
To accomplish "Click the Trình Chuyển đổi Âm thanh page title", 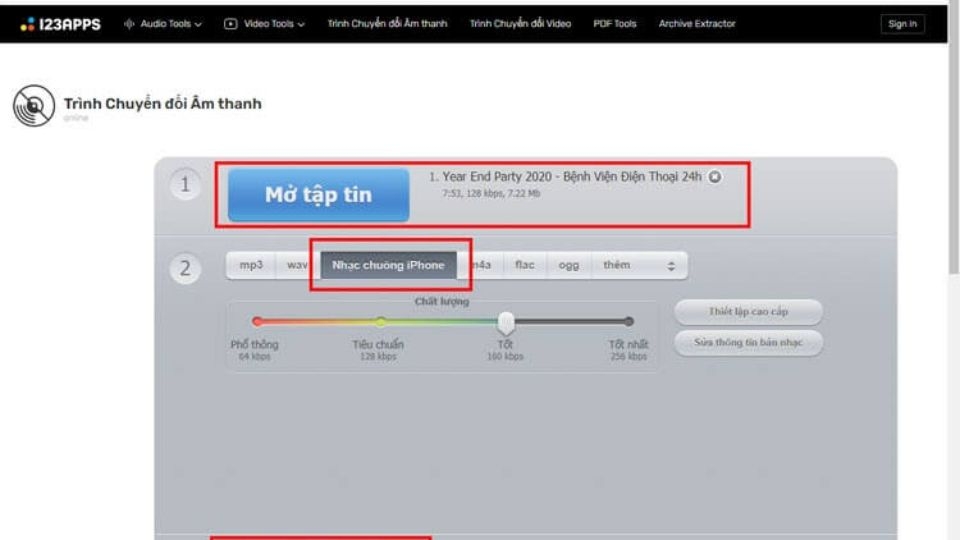I will point(163,104).
